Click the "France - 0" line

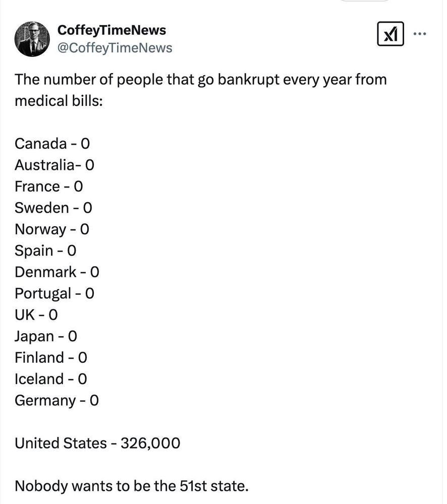point(48,186)
